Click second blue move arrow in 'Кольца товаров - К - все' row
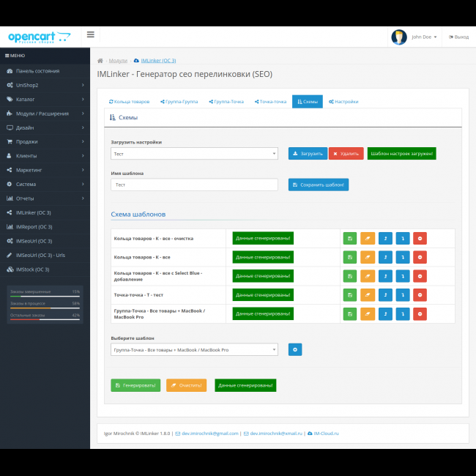Screen dimensions: 476x476 (x=403, y=257)
